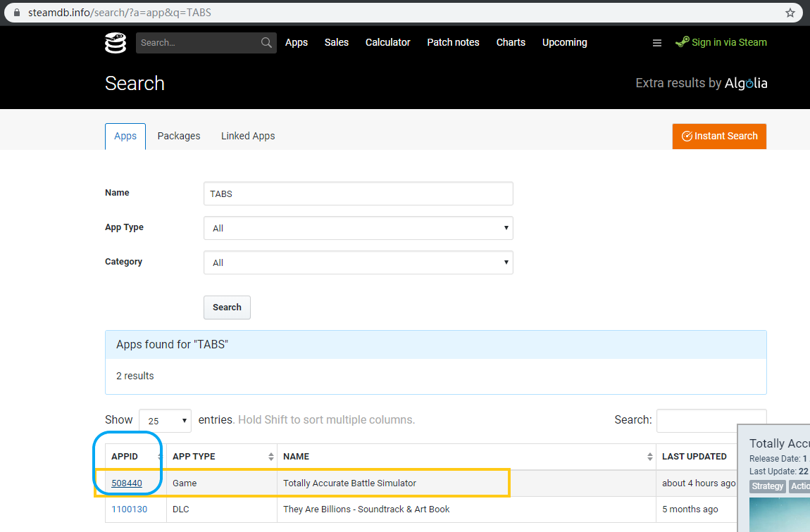Click the padlock site info icon

(x=16, y=13)
